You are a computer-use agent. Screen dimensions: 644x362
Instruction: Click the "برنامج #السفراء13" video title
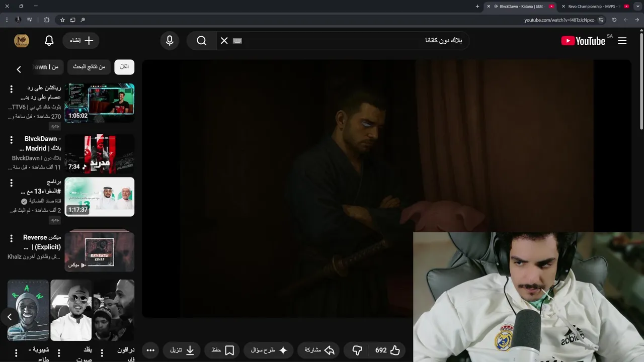point(41,187)
